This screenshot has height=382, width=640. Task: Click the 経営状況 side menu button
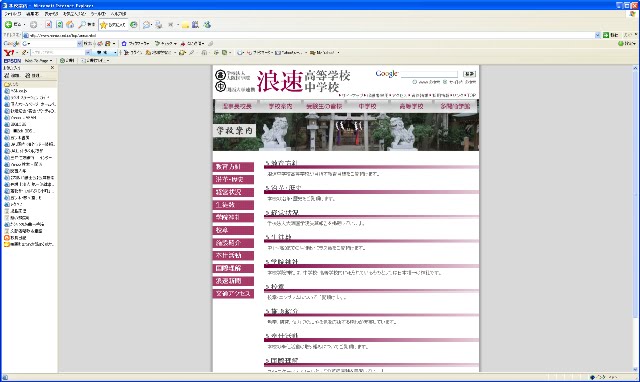click(233, 192)
